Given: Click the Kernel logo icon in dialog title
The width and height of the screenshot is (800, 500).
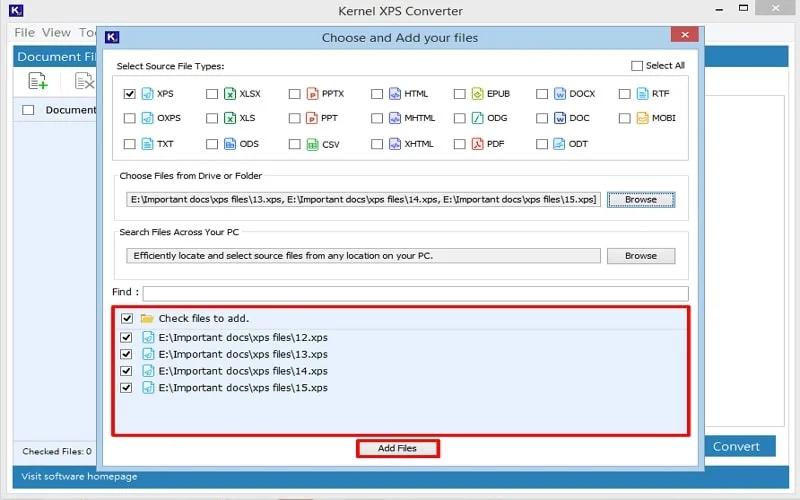Looking at the screenshot, I should pos(113,38).
